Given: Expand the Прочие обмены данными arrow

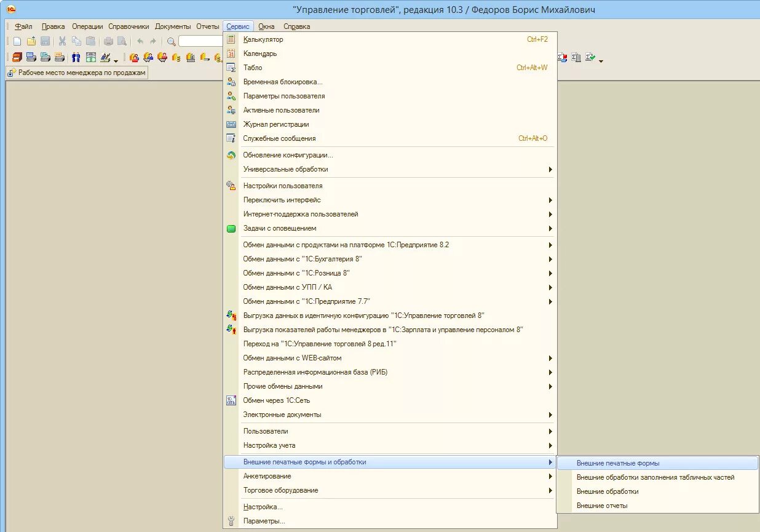Looking at the screenshot, I should [550, 386].
